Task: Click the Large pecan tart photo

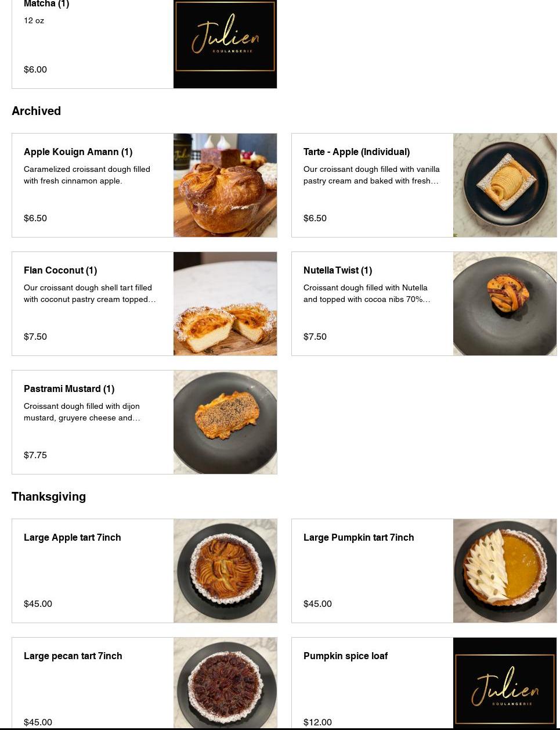Action: coord(225,683)
